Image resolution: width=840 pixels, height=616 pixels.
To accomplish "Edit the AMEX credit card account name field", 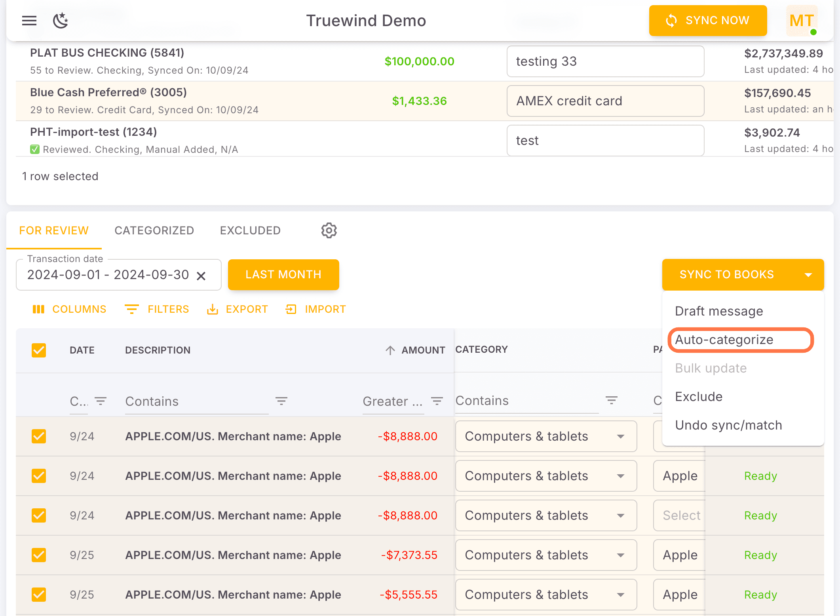I will click(x=605, y=101).
